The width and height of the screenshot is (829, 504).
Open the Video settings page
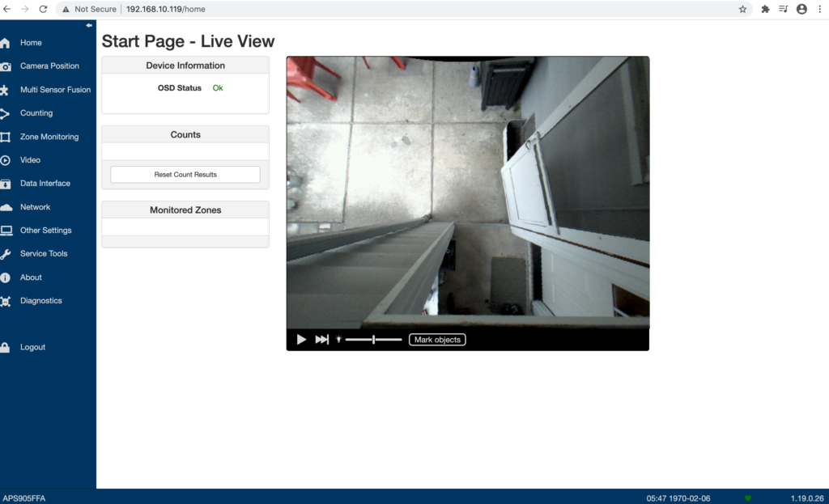pyautogui.click(x=30, y=160)
